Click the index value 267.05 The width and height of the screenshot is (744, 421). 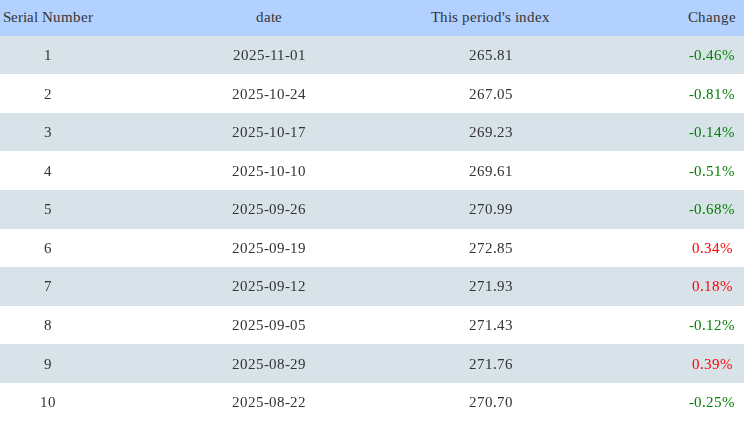490,94
